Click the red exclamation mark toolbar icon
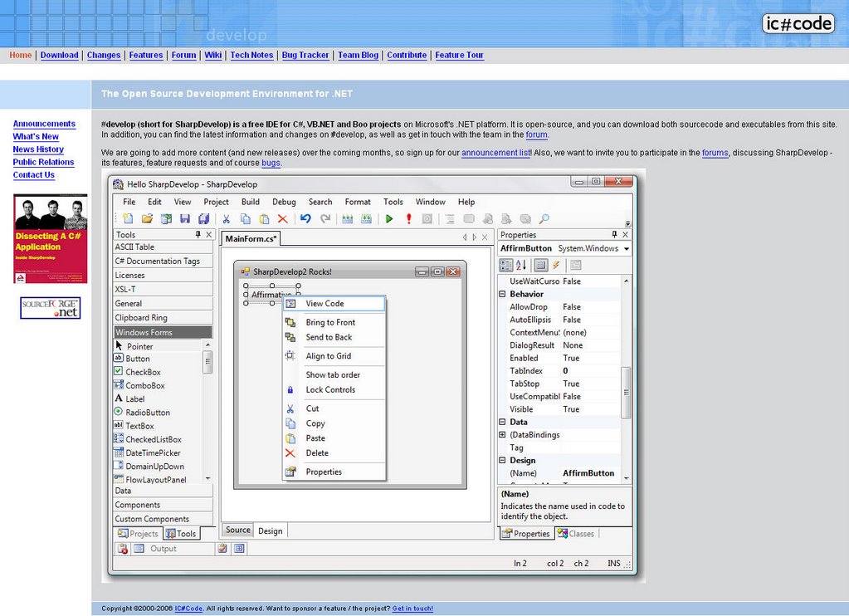Image resolution: width=849 pixels, height=616 pixels. 409,219
